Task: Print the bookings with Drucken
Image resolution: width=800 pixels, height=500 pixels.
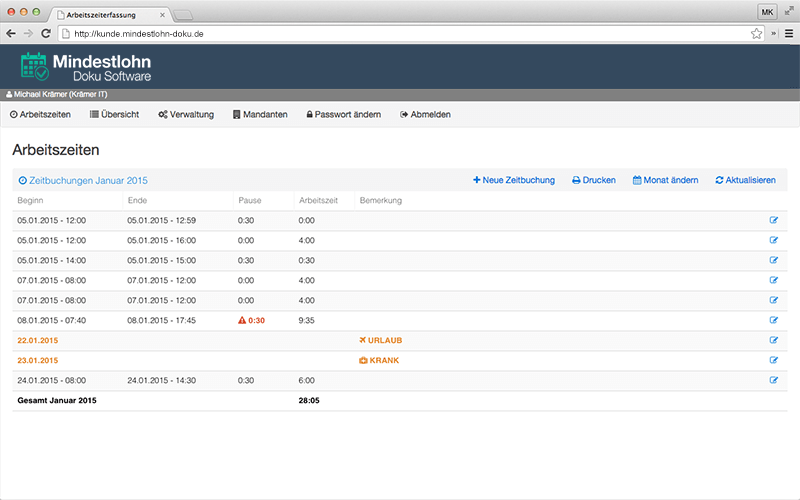Action: pos(594,180)
